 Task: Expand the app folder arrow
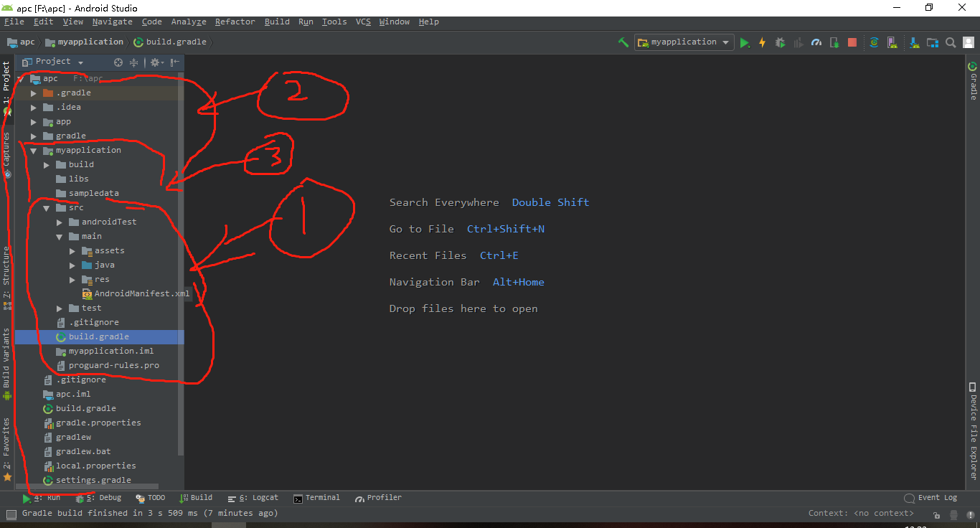[x=34, y=122]
